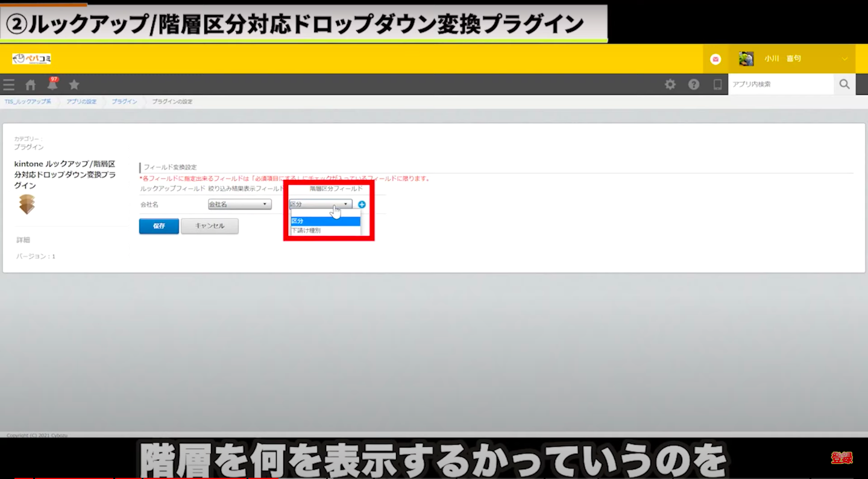Expand the 会社名 dropdown
Viewport: 868px width, 479px height.
pos(239,205)
